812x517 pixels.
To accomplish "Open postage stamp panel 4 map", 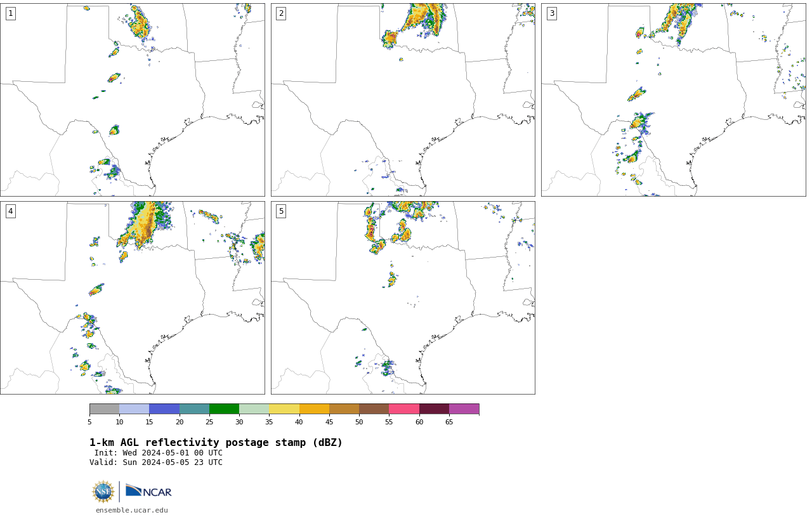I will click(132, 298).
